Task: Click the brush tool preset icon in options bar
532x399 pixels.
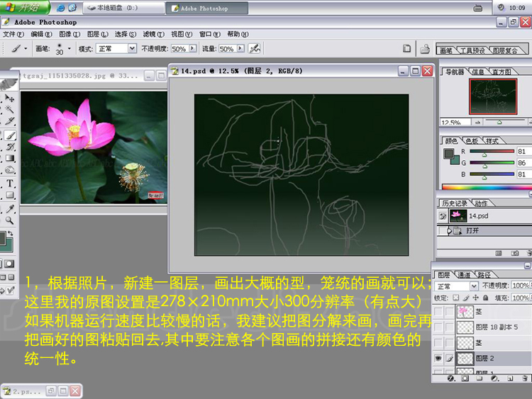Action: 16,48
